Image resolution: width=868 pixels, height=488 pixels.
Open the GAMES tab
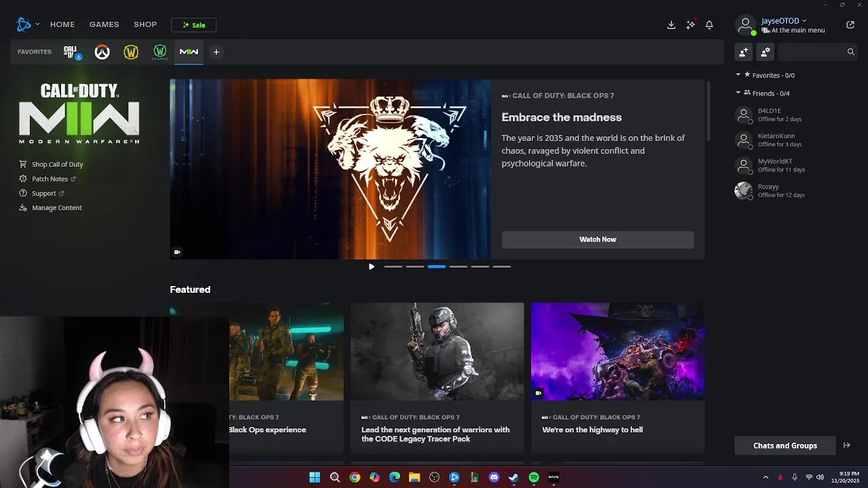coord(104,24)
